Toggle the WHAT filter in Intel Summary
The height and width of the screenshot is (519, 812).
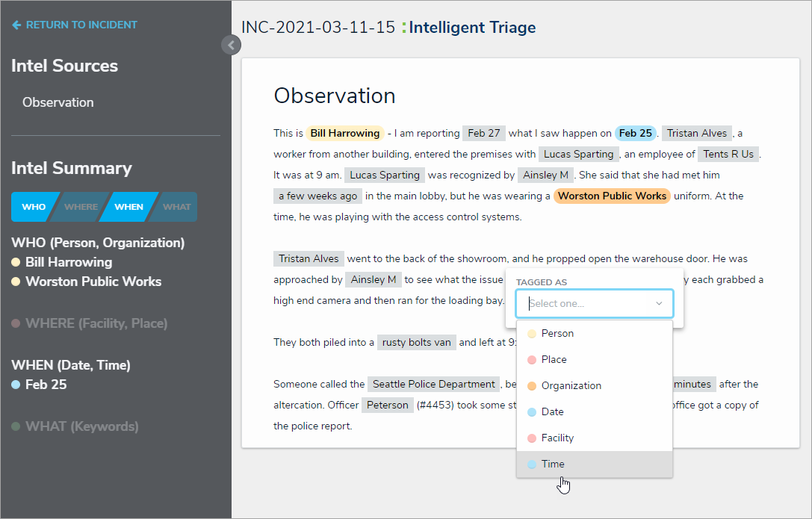[x=176, y=207]
